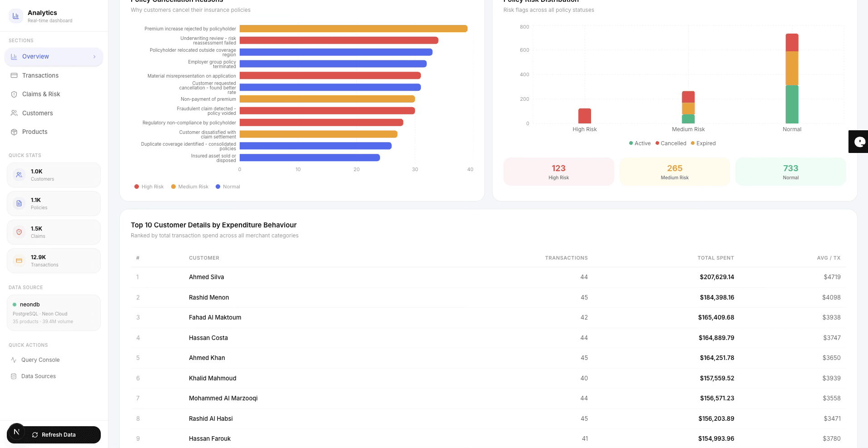The height and width of the screenshot is (448, 868).
Task: Click the Data Sources database icon
Action: tap(14, 376)
